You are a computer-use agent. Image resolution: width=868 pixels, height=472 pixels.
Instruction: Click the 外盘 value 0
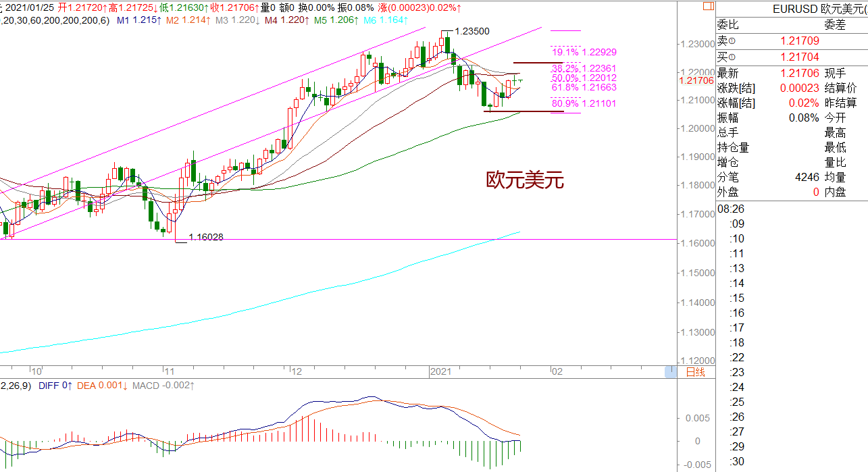(x=816, y=192)
